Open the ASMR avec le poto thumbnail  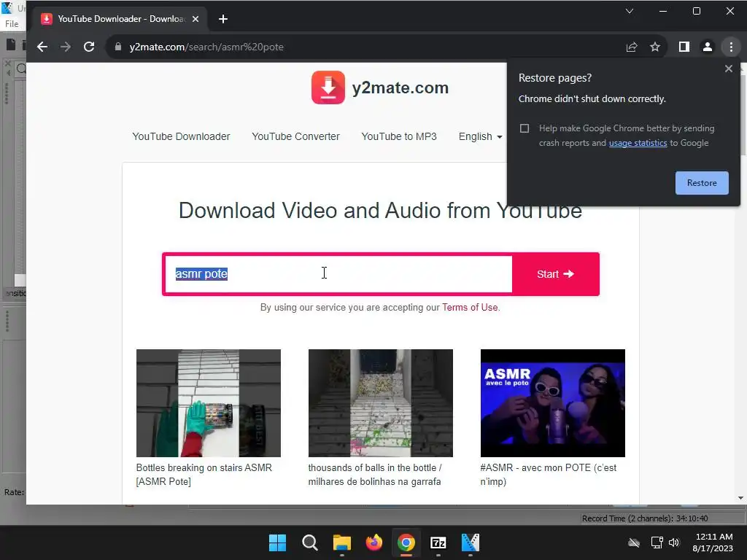(553, 403)
